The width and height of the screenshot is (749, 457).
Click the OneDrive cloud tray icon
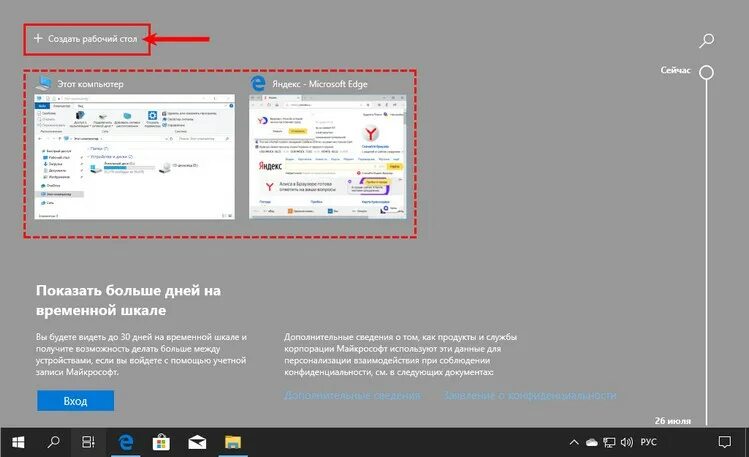click(591, 442)
